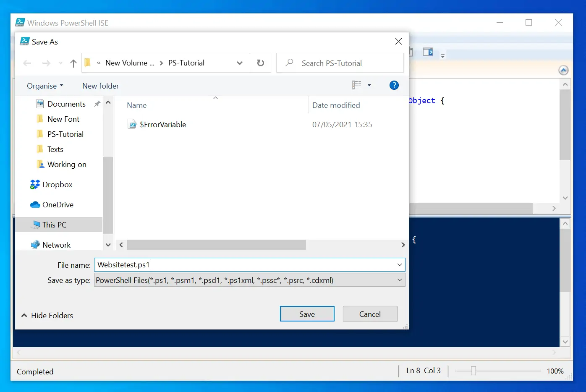Change view with the view layout icon
This screenshot has height=392, width=586.
click(x=356, y=85)
